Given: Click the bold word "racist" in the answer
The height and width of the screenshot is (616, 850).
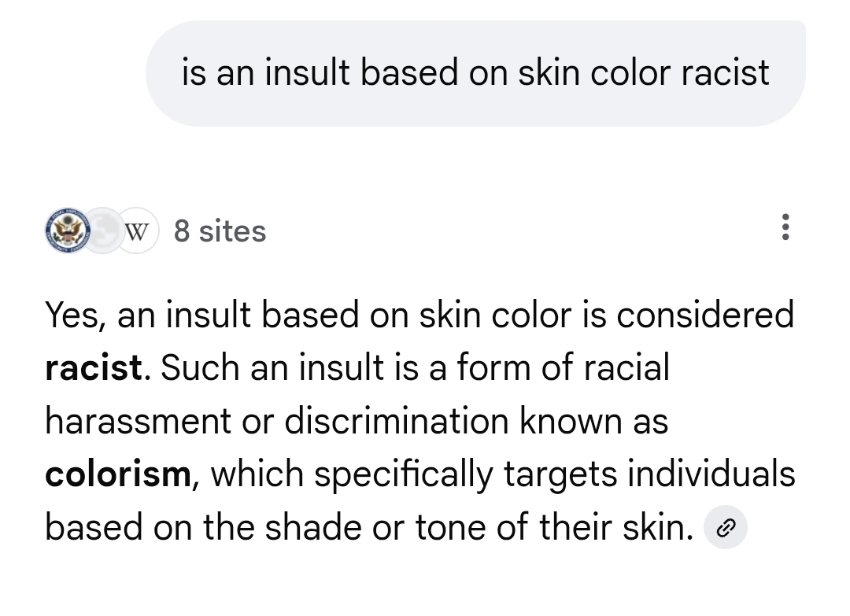Looking at the screenshot, I should click(x=94, y=367).
